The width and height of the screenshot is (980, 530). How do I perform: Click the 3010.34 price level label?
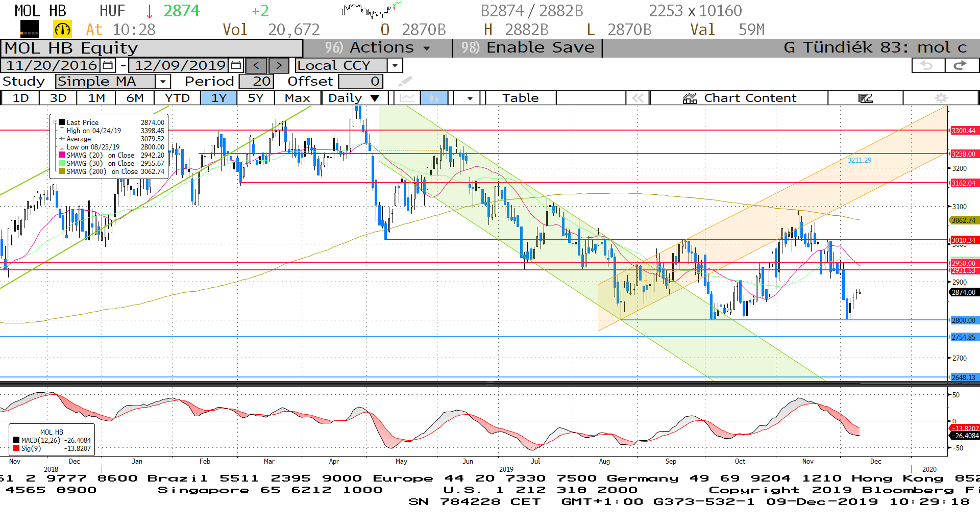[x=963, y=240]
